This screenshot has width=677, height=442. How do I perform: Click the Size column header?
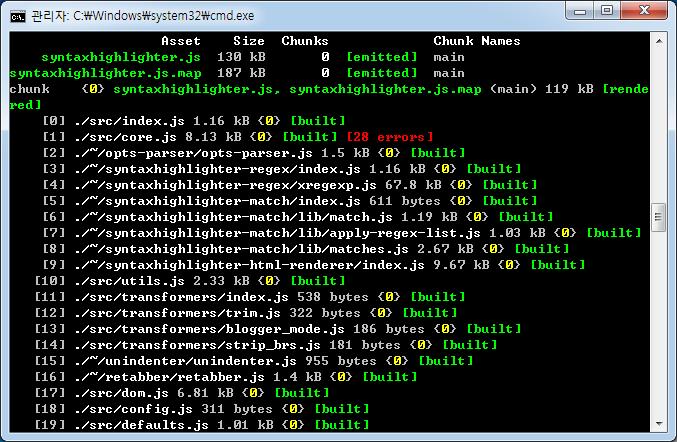point(249,41)
